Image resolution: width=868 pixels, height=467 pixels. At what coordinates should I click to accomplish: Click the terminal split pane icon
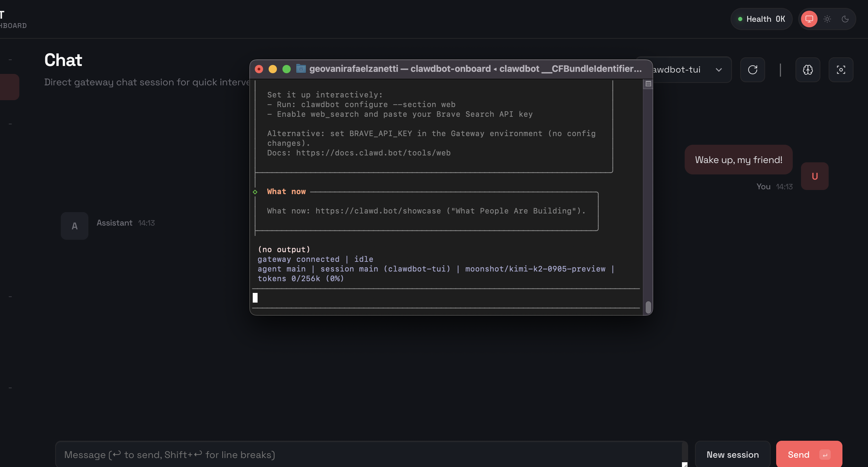[x=648, y=84]
